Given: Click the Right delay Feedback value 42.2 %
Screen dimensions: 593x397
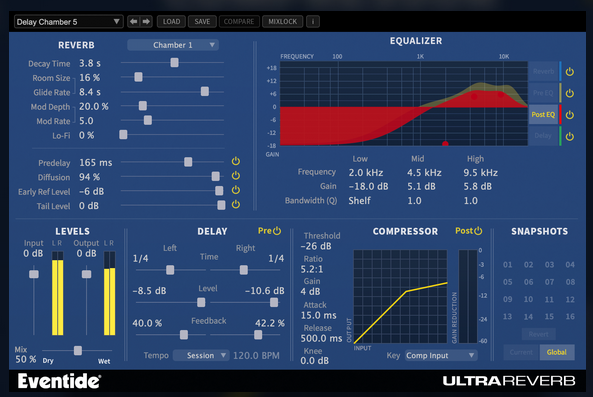Looking at the screenshot, I should click(x=270, y=323).
